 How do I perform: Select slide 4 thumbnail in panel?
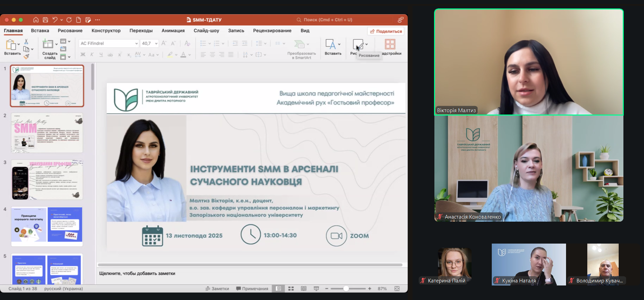coord(47,226)
